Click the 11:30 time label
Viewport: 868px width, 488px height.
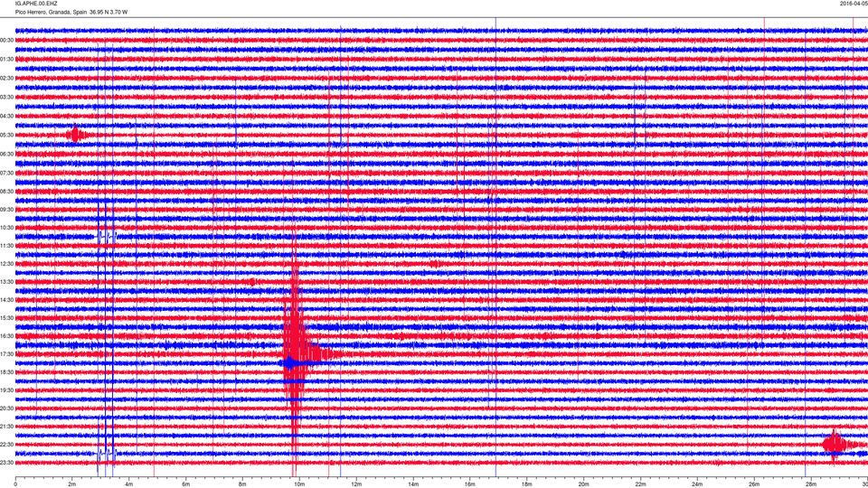coord(6,246)
